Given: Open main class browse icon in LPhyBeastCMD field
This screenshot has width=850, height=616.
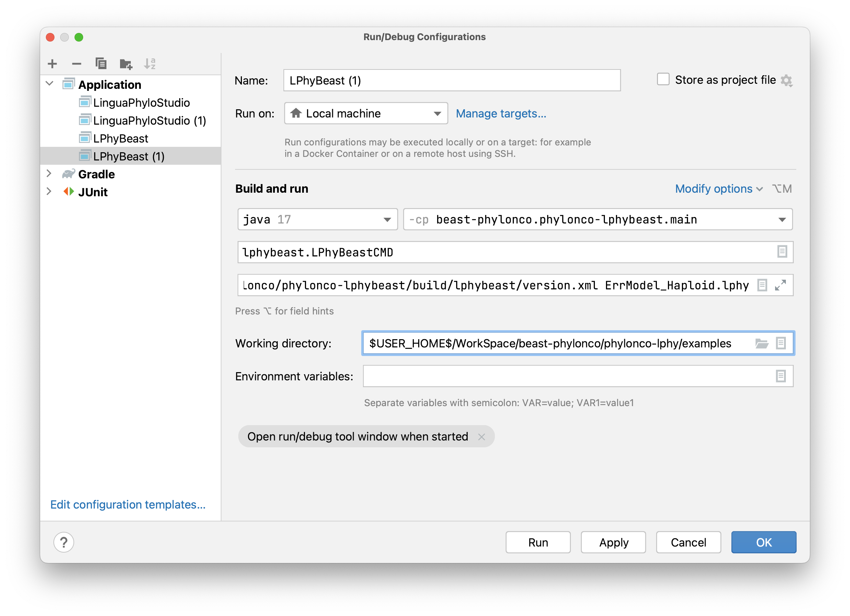Looking at the screenshot, I should tap(782, 252).
